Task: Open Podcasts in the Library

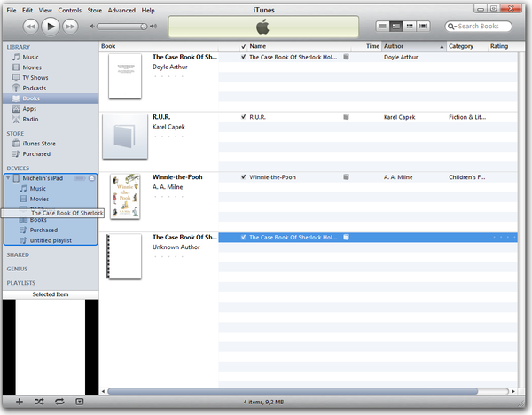Action: [x=35, y=88]
